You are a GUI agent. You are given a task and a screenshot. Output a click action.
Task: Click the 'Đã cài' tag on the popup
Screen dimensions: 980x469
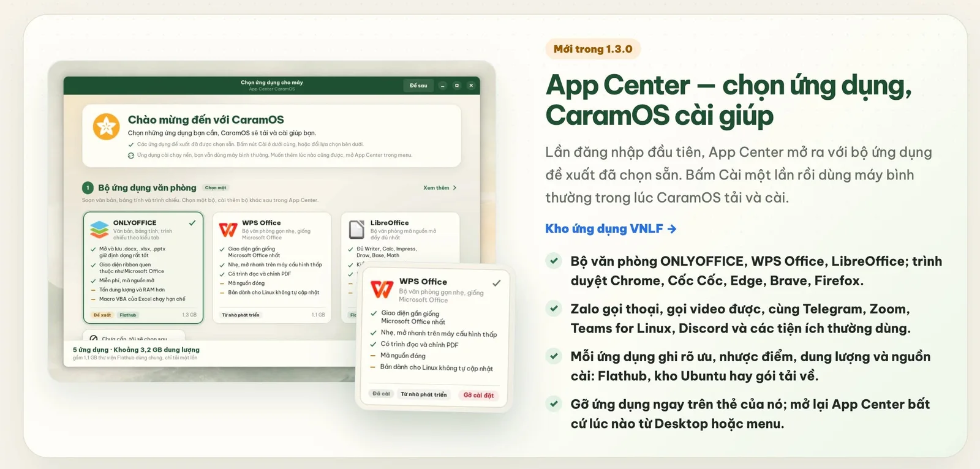click(x=381, y=394)
